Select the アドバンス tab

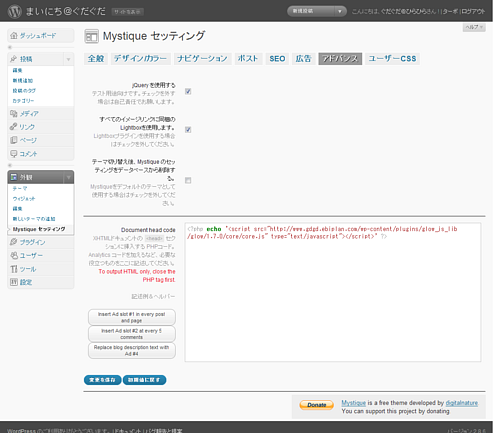point(340,59)
